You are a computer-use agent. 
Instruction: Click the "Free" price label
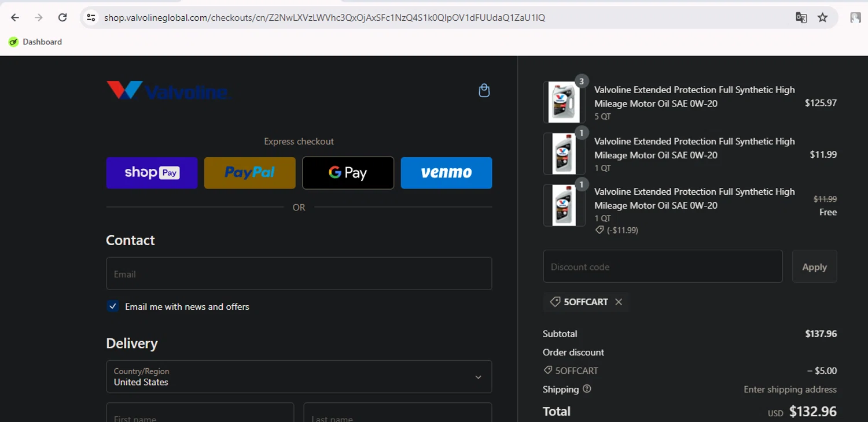828,212
